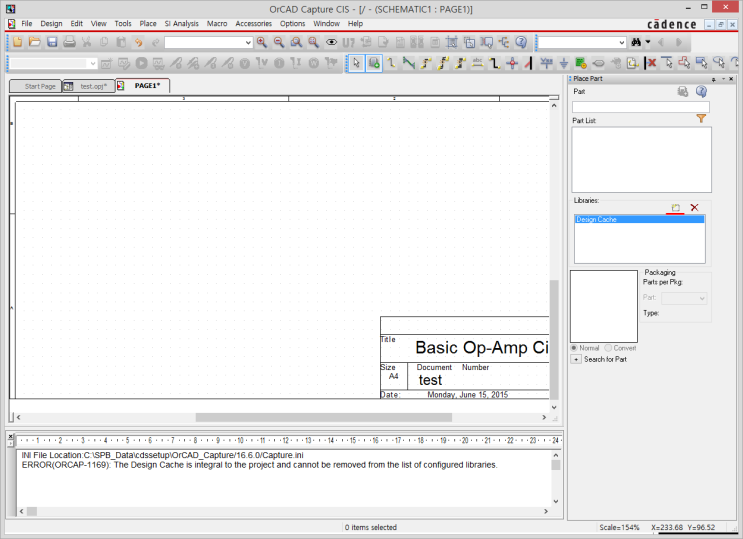Click the red Remove Library X
This screenshot has width=743, height=539.
click(x=694, y=208)
